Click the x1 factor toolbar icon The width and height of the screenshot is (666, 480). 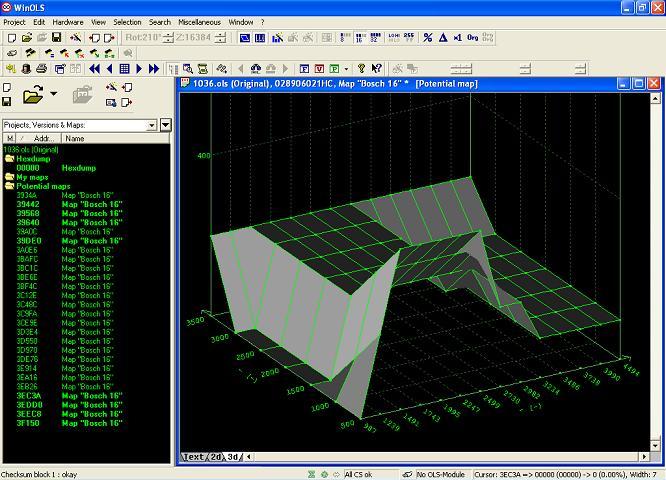pyautogui.click(x=457, y=37)
